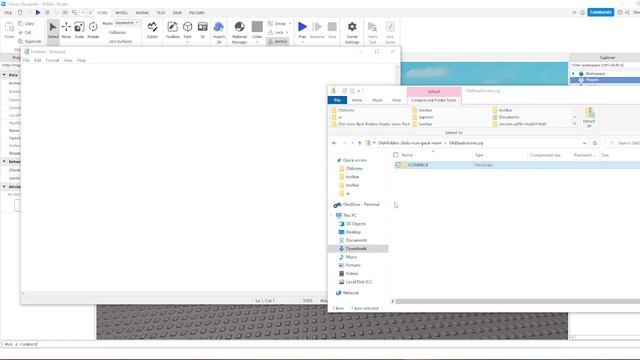This screenshot has width=640, height=360.
Task: Open the terrain Editor in Roblox Studio
Action: (x=152, y=30)
